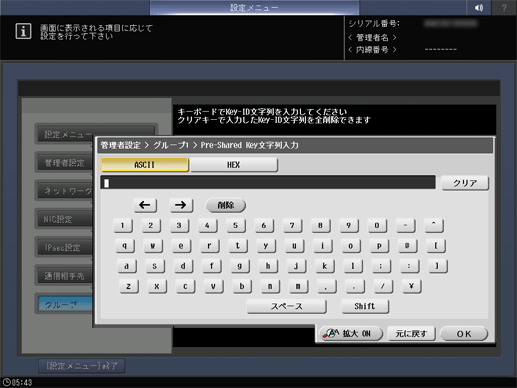Tap the e key
Image resolution: width=517 pixels, height=388 pixels.
click(181, 246)
